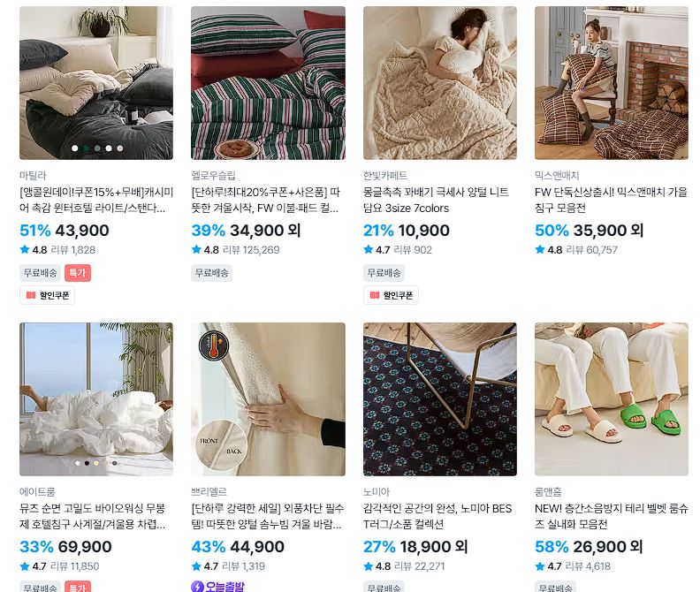Click the thermometer icon on the curtain image
The height and width of the screenshot is (592, 700).
point(214,345)
